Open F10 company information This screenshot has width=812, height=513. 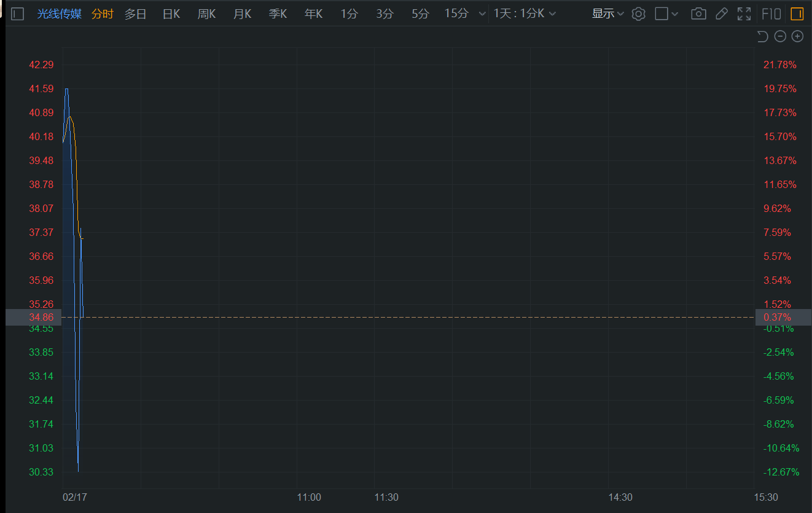(x=771, y=14)
